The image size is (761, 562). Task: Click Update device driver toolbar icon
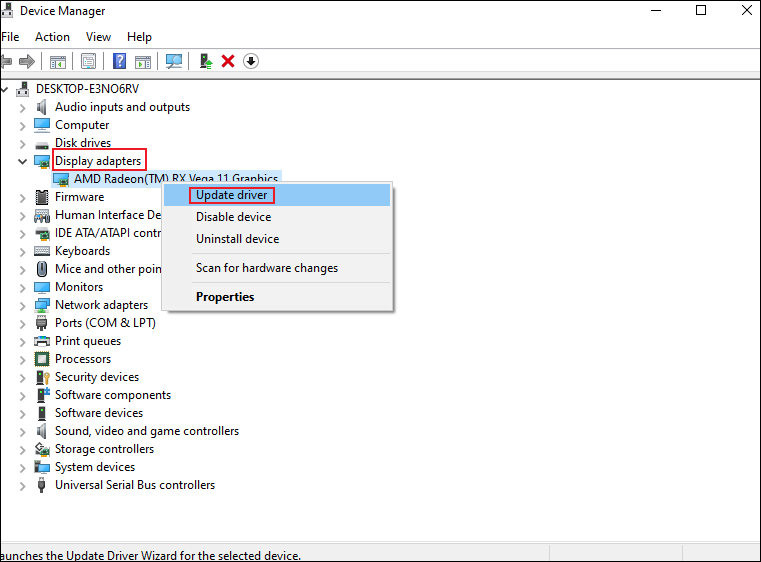pos(206,61)
